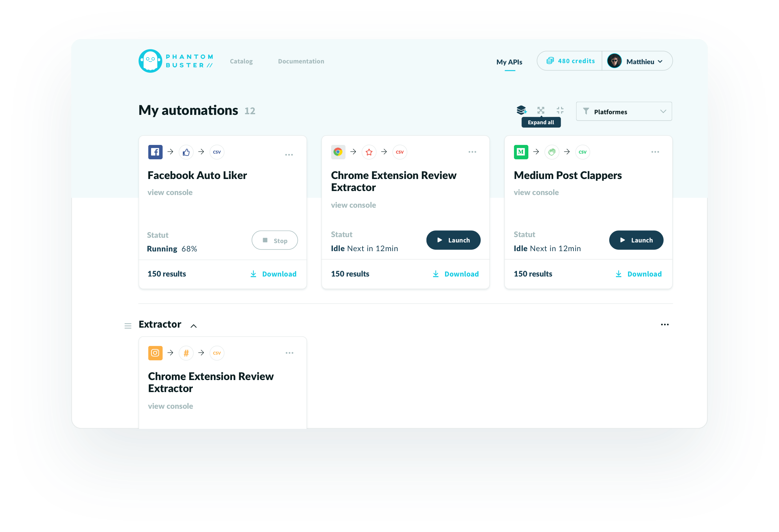Click the Chrome icon on Review Extractor card
Image resolution: width=779 pixels, height=532 pixels.
coord(338,152)
